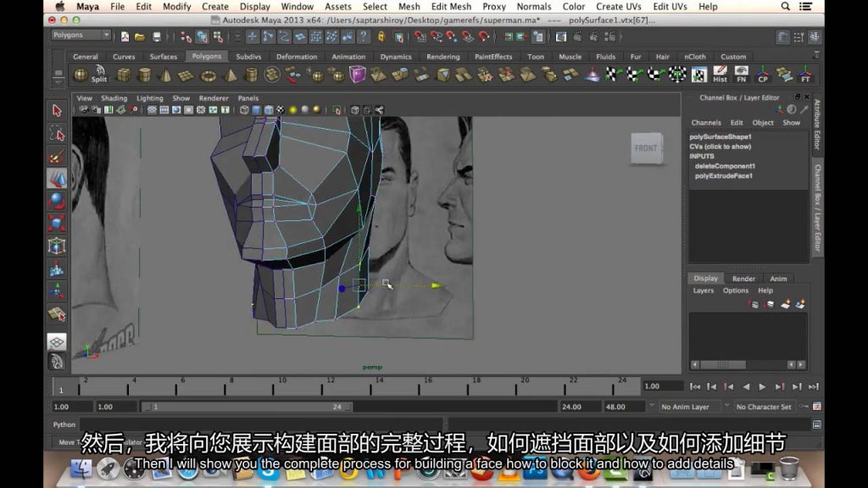This screenshot has width=868, height=488.
Task: Switch to the Animation shelf tab
Action: pyautogui.click(x=348, y=57)
